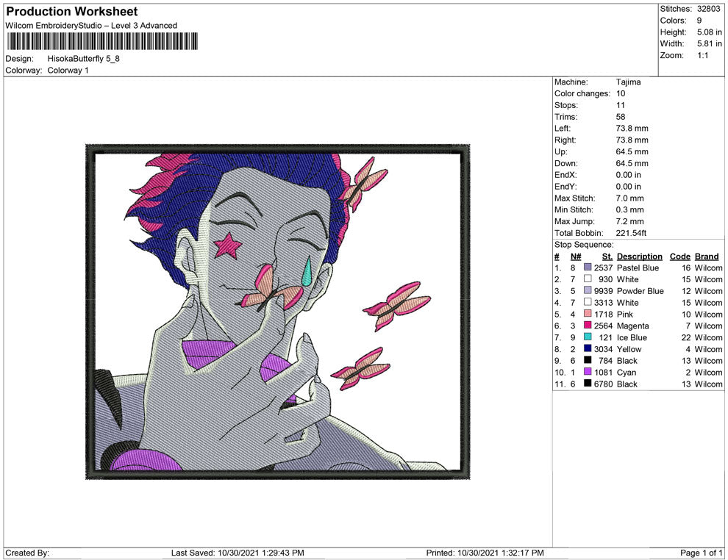Viewport: 728px width, 560px height.
Task: Click the Wilcom EmbroideryStudio subtitle text
Action: click(91, 26)
